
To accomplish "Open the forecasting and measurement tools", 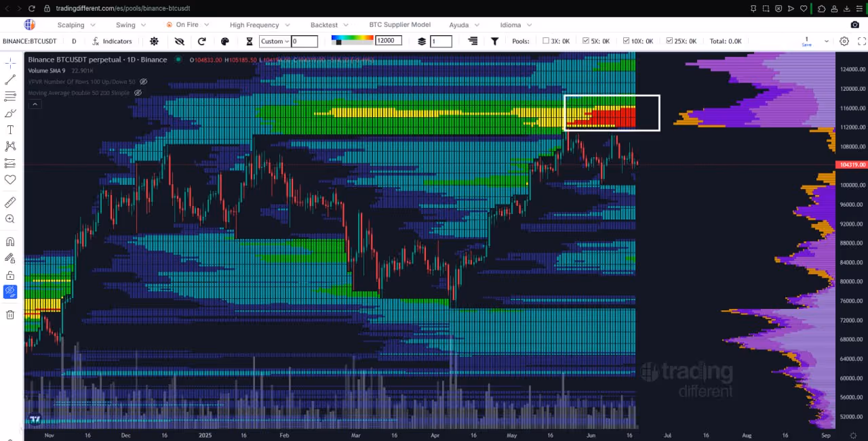I will pos(10,163).
